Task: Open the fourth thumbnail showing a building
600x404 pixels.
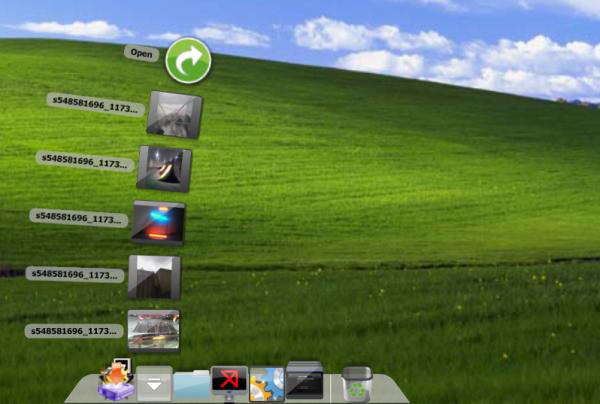Action: tap(155, 276)
